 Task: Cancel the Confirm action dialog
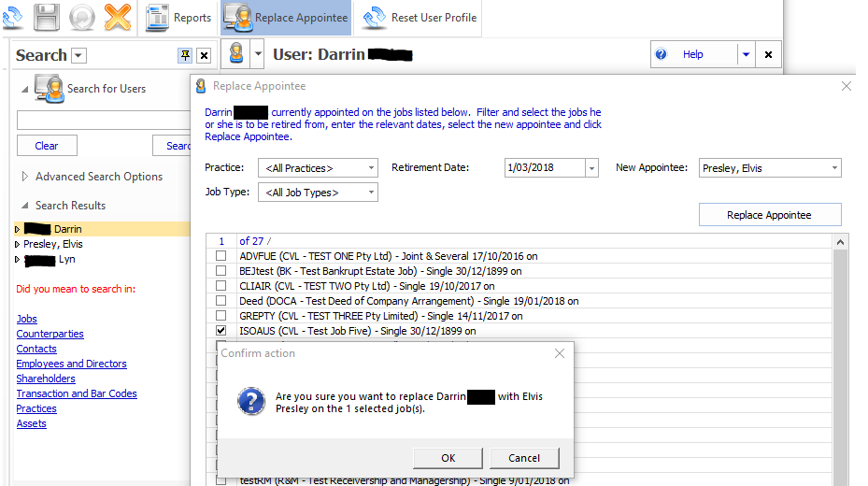click(x=524, y=458)
